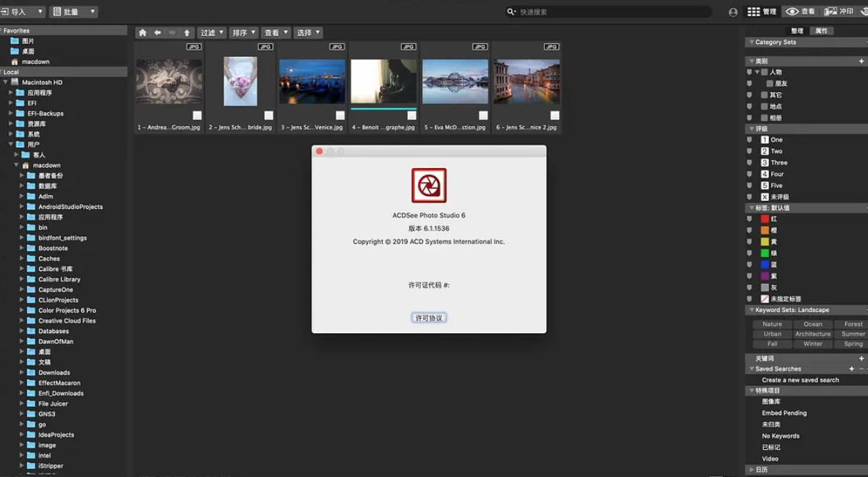Click Create a new saved search
Viewport: 868px width, 477px height.
click(800, 380)
